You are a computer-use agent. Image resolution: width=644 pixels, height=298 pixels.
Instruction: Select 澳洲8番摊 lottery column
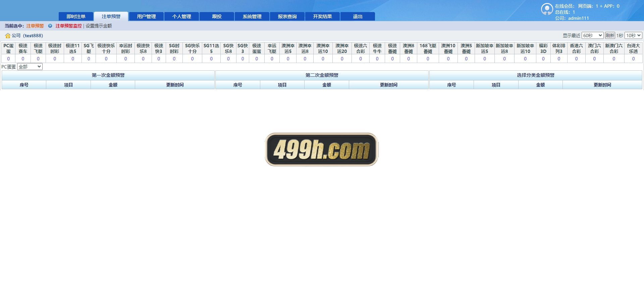(409, 48)
